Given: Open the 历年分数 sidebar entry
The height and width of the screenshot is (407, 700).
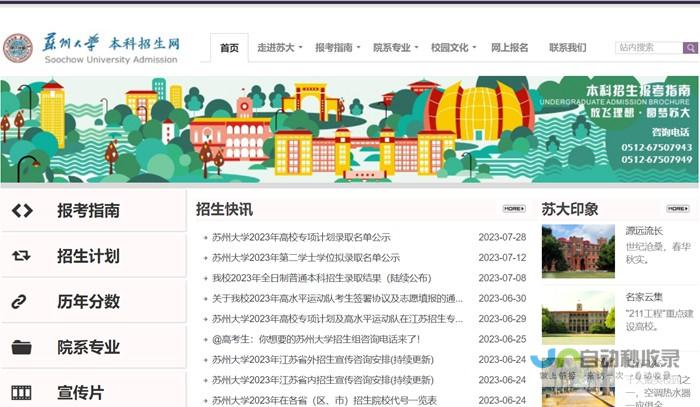Looking at the screenshot, I should click(94, 302).
